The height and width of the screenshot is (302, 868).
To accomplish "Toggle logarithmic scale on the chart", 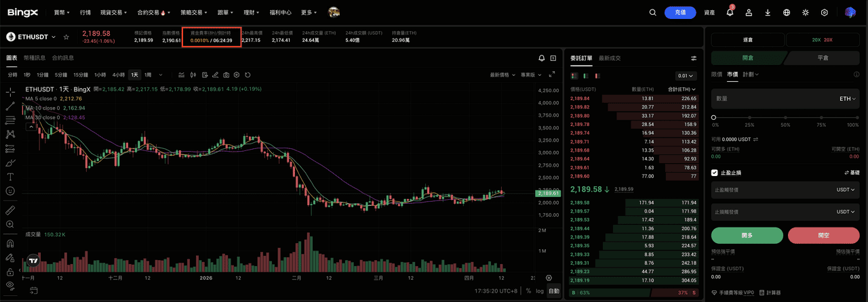I will click(x=540, y=291).
